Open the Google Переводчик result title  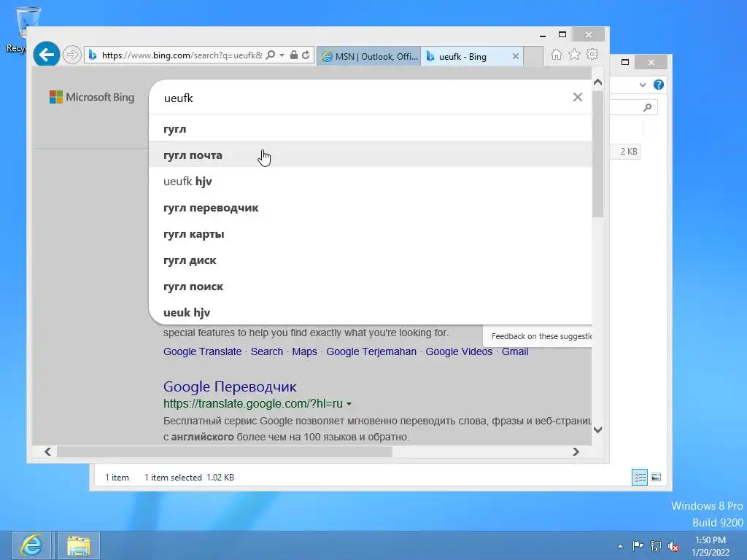[x=230, y=386]
